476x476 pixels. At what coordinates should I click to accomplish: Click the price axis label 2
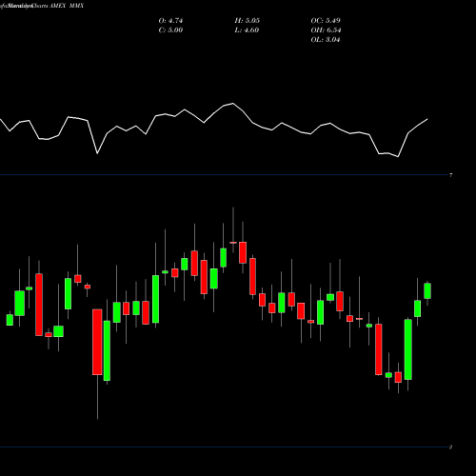tap(450, 447)
